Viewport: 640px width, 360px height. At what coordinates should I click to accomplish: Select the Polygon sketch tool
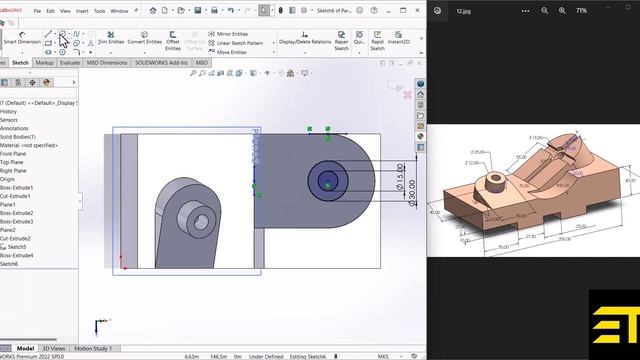click(x=62, y=52)
